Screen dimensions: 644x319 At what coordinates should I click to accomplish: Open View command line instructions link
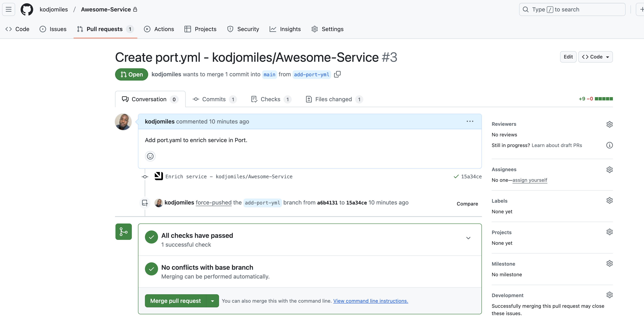[x=371, y=301]
